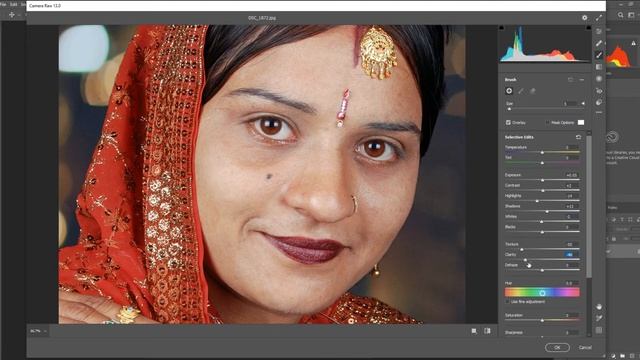This screenshot has height=360, width=640.
Task: Toggle full screen mode icon
Action: 599,18
